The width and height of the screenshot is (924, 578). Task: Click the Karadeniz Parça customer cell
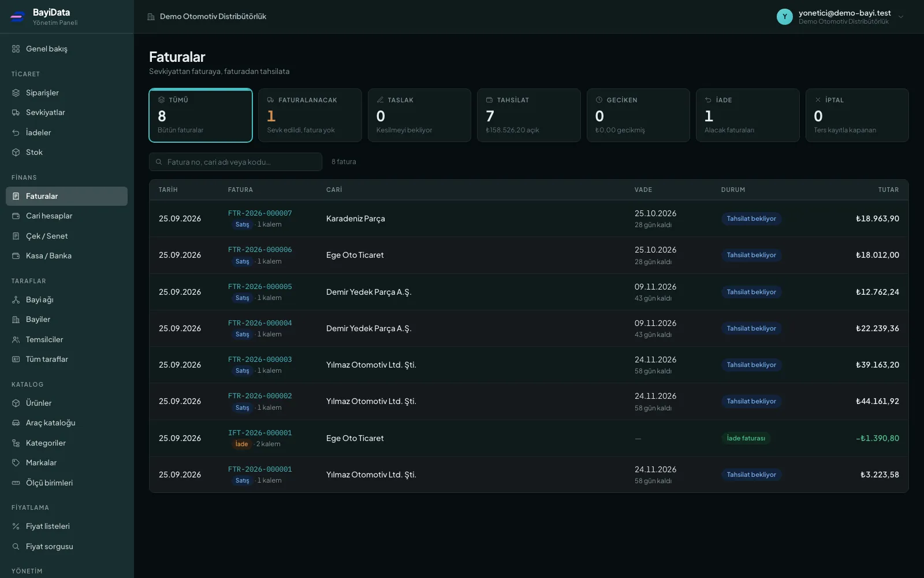point(356,218)
